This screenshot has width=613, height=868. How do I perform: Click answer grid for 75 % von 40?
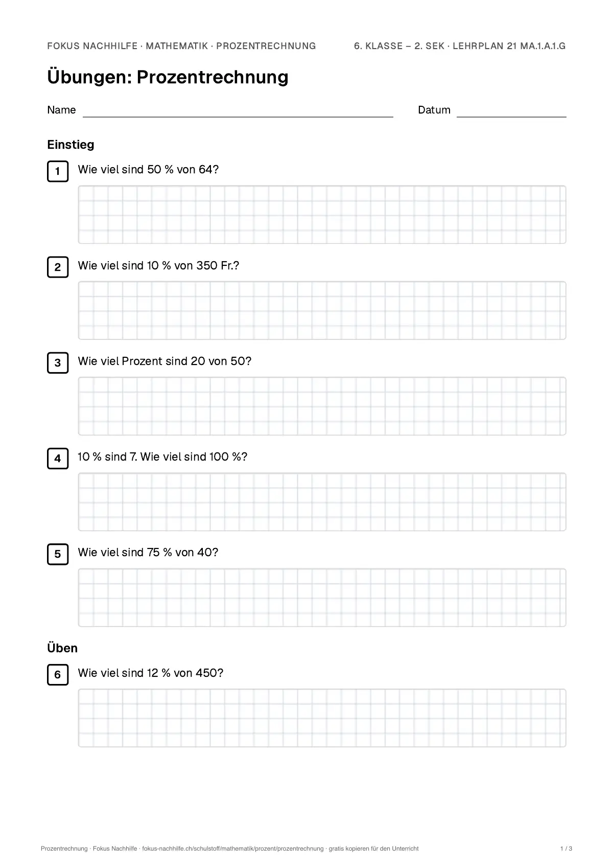point(322,598)
